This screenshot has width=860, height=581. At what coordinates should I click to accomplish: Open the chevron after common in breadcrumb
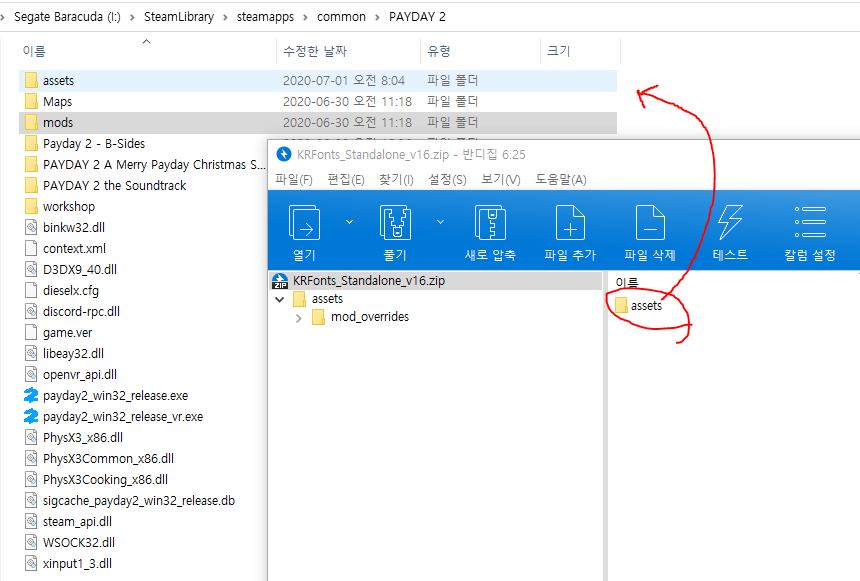point(377,18)
